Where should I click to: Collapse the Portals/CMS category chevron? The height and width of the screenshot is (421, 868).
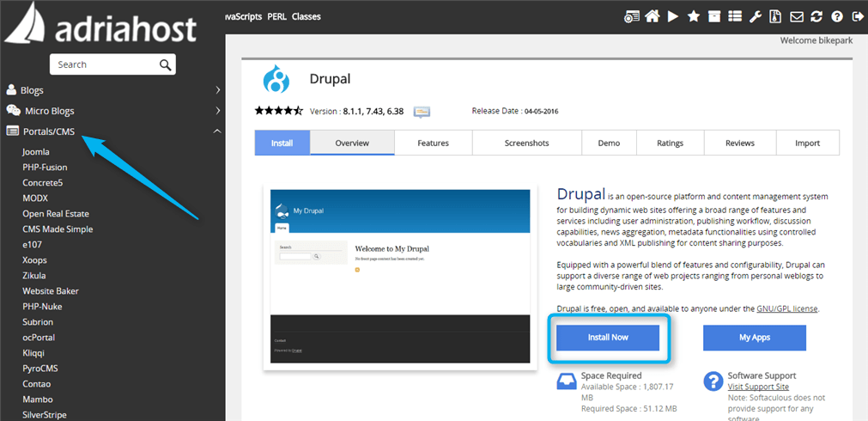tap(217, 131)
